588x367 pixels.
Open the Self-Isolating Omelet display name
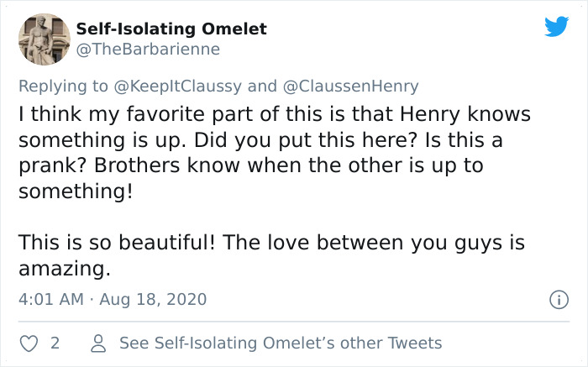171,29
